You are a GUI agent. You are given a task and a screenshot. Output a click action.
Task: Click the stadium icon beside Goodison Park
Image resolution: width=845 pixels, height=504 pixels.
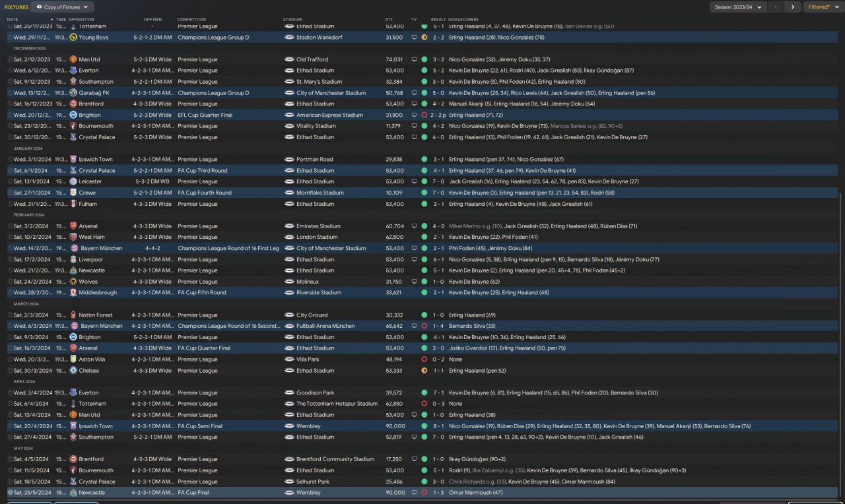click(x=289, y=393)
